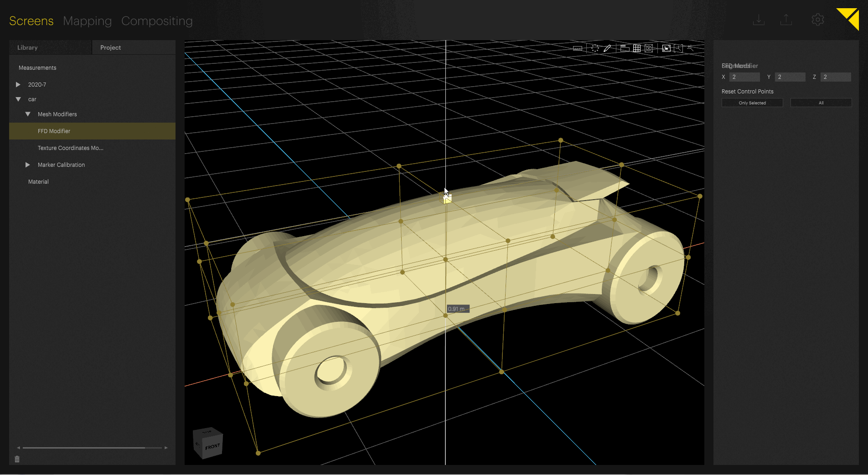
Task: Click the import/download icon in the header
Action: (x=759, y=20)
